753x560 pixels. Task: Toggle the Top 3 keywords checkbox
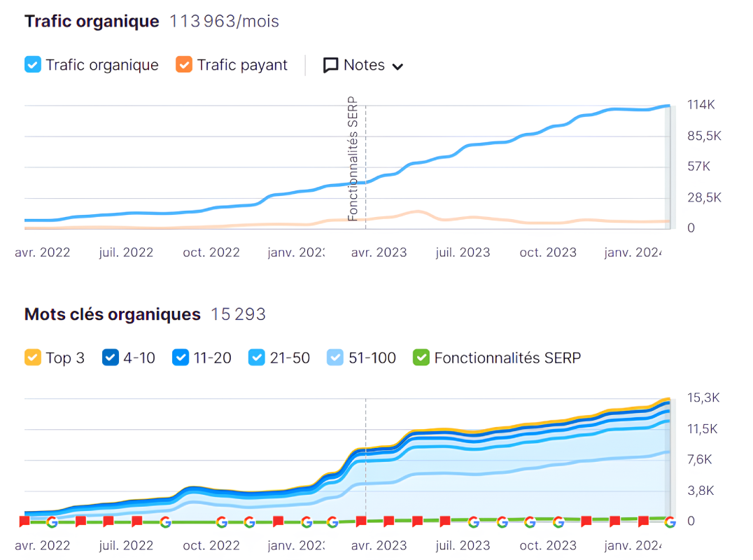[33, 358]
